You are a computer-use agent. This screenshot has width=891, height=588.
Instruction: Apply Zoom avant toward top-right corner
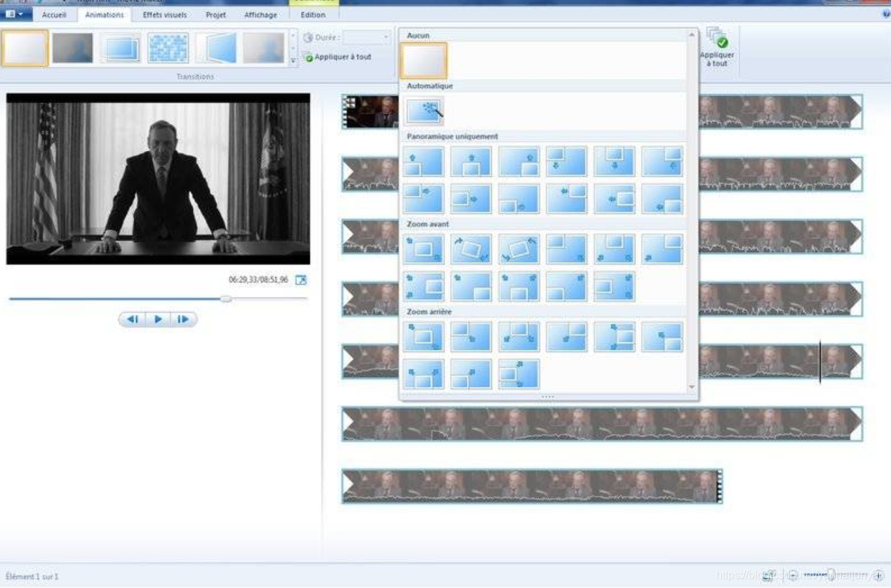pos(662,249)
